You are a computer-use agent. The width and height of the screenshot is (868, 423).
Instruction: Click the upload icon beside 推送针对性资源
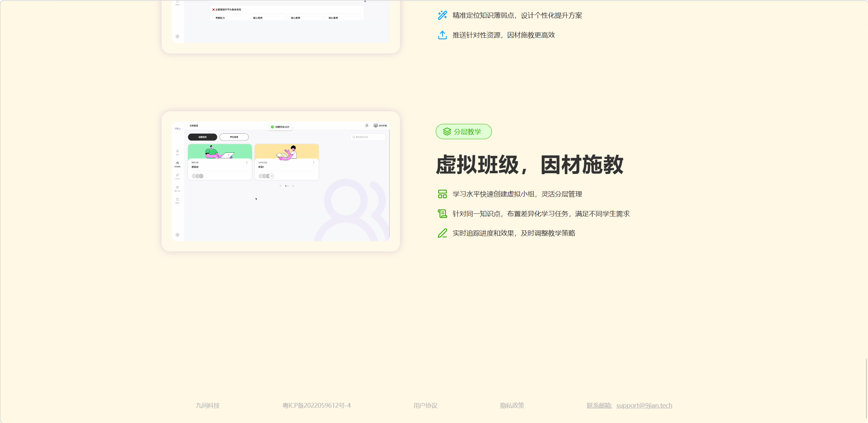[442, 35]
